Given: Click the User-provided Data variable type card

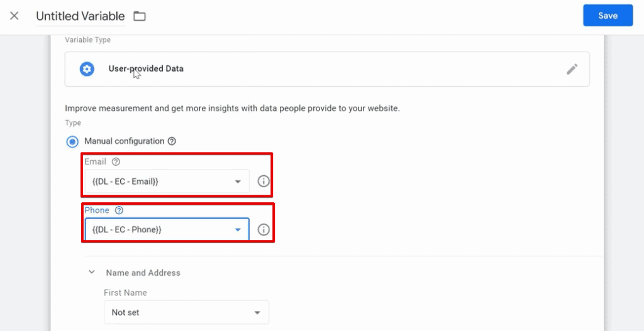Looking at the screenshot, I should point(327,69).
